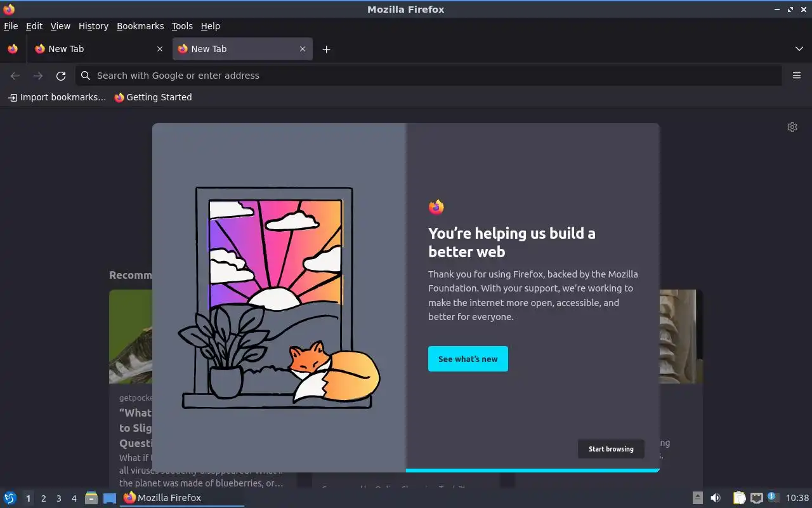The height and width of the screenshot is (508, 812).
Task: Select the Mozilla Firefox taskbar entry
Action: tap(183, 498)
